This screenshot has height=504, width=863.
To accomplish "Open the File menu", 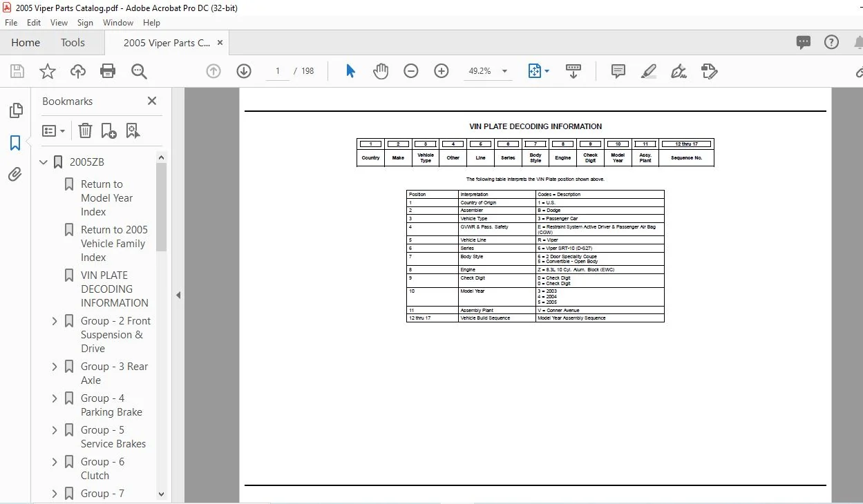I will point(11,23).
